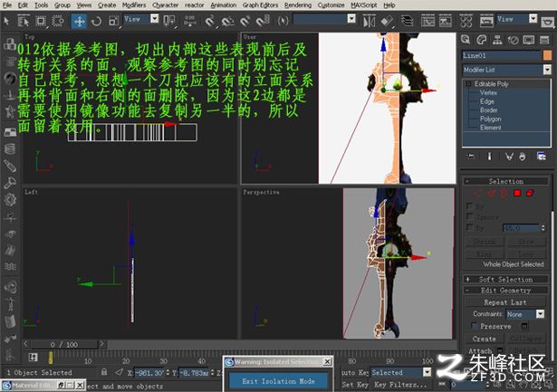This screenshot has height=392, width=557.
Task: Enable Vertex selection level icon
Action: click(477, 193)
